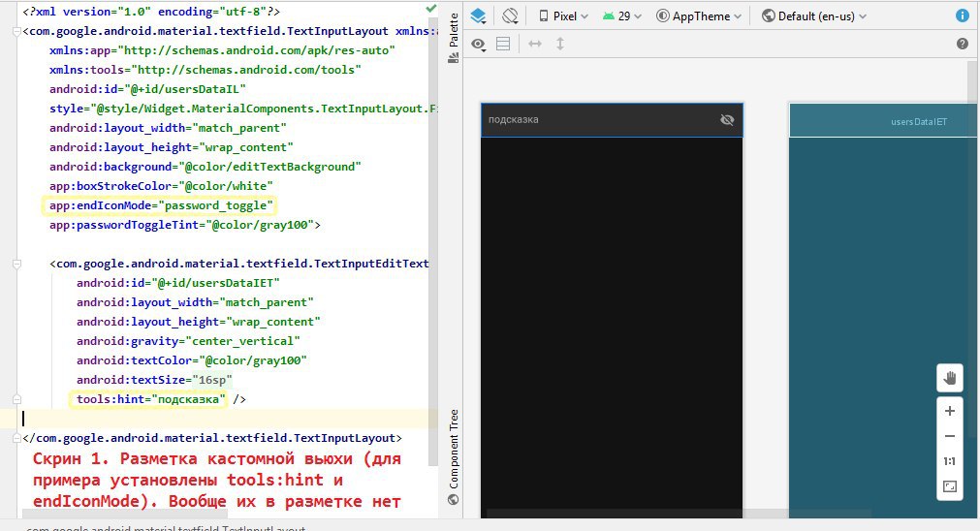The image size is (980, 531).
Task: Click the app:endIconMode attribute line
Action: tap(161, 205)
